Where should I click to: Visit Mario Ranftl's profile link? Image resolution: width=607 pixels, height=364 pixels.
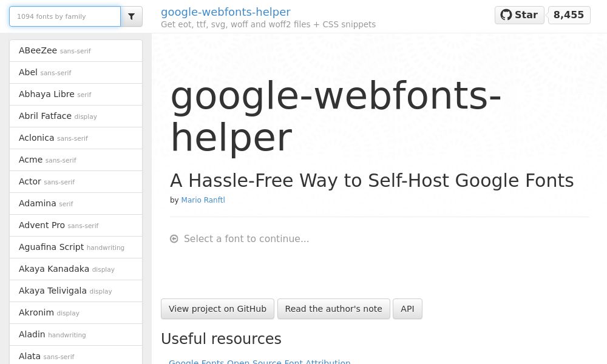203,200
